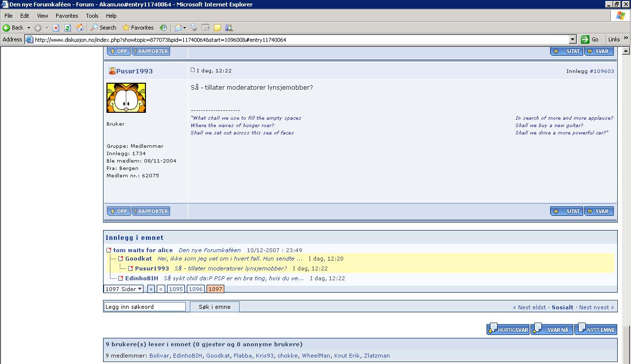
Task: Click SVAR button below Pusur1993's post
Action: 599,211
